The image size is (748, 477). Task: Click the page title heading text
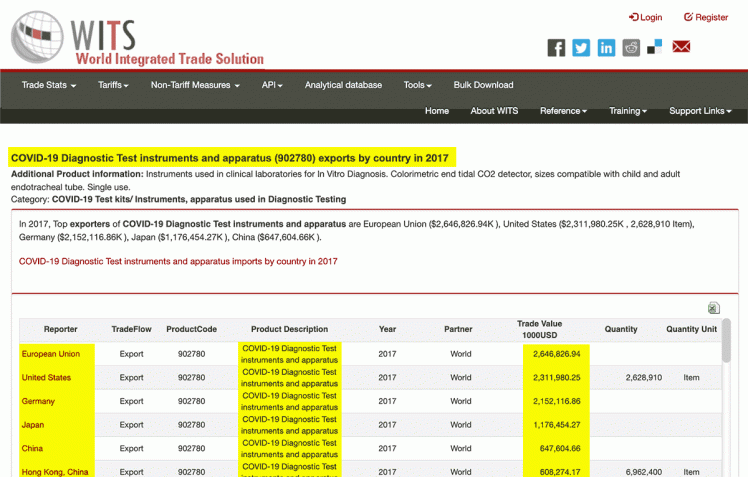(x=230, y=158)
